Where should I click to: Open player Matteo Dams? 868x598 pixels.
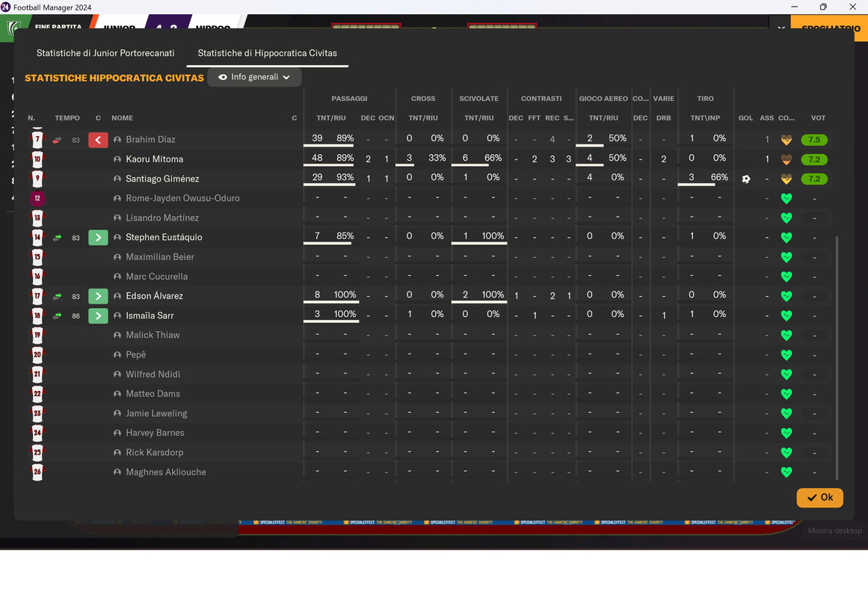153,394
